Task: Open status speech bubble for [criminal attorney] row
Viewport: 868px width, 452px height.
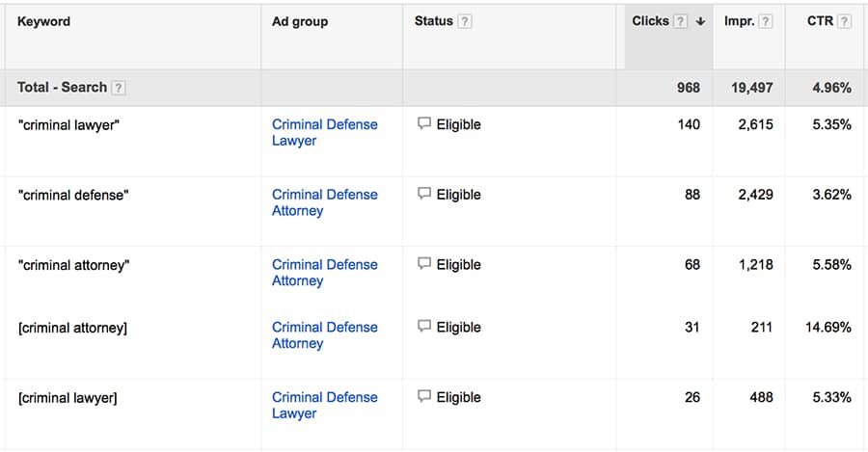Action: 424,327
